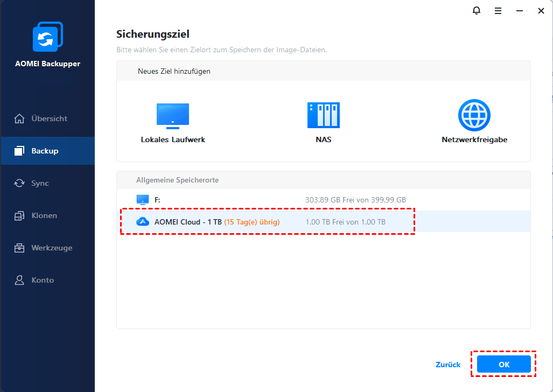The image size is (553, 392).
Task: Choose Lokales Laufwerk label
Action: pos(173,139)
